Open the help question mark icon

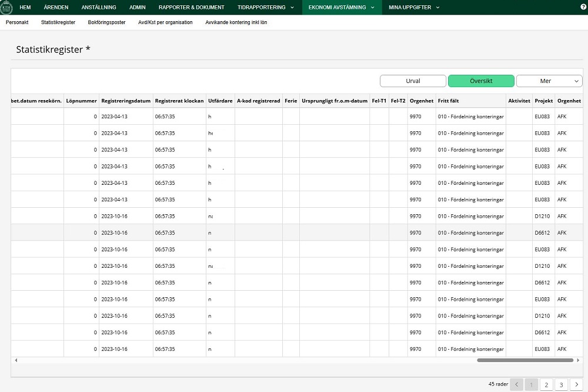click(583, 7)
